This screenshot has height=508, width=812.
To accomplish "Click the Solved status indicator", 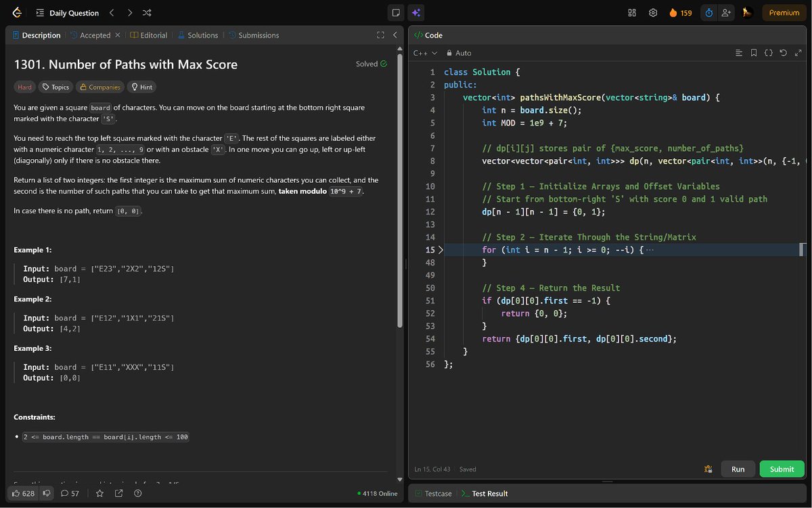I will 371,64.
